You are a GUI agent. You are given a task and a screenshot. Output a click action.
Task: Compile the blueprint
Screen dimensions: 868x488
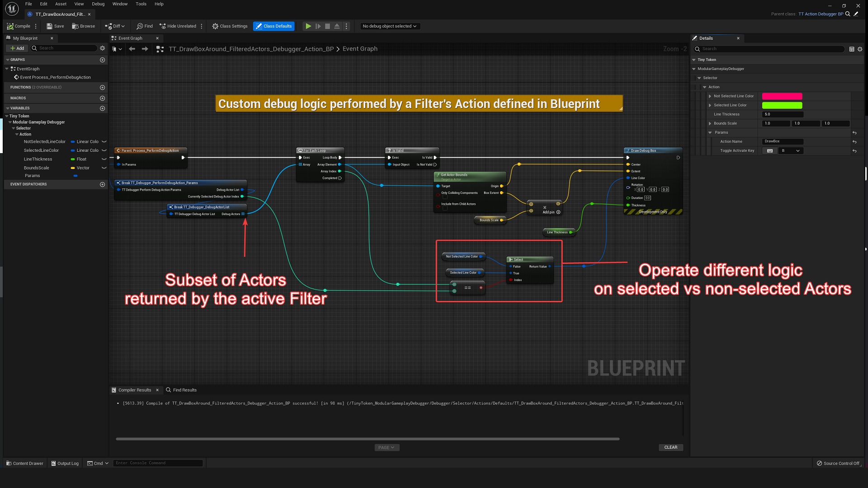click(20, 26)
